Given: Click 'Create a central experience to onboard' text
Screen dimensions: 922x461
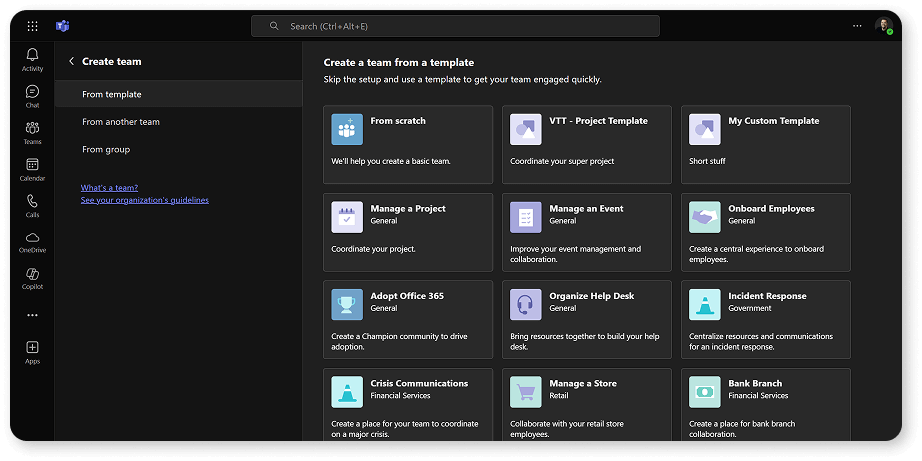Looking at the screenshot, I should tap(756, 254).
